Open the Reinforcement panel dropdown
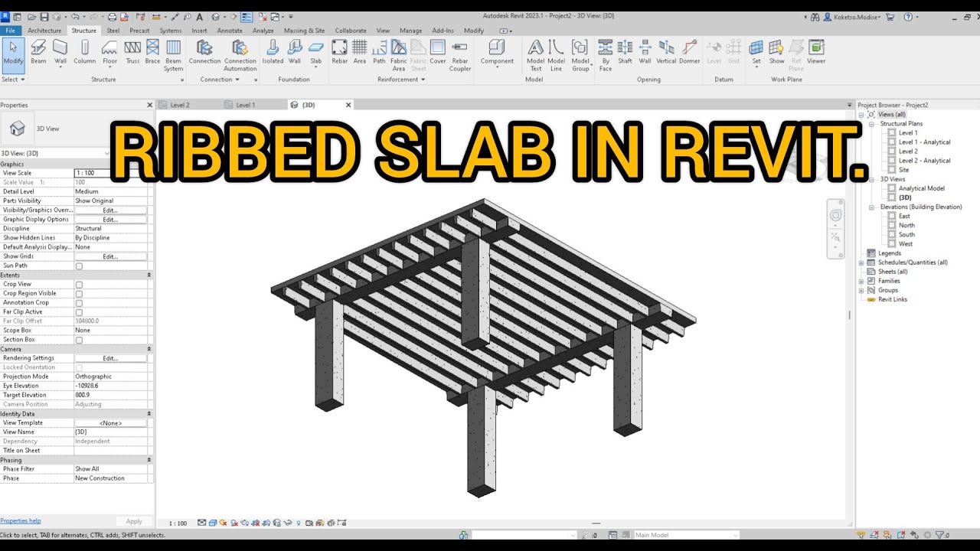 pyautogui.click(x=403, y=80)
